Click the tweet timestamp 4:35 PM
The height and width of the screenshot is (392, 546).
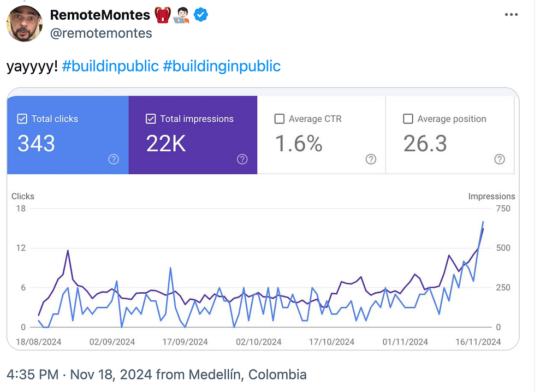[x=32, y=375]
